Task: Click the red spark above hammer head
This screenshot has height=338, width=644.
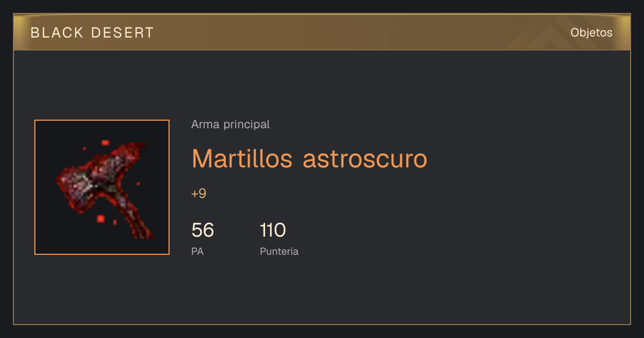Action: tap(105, 143)
